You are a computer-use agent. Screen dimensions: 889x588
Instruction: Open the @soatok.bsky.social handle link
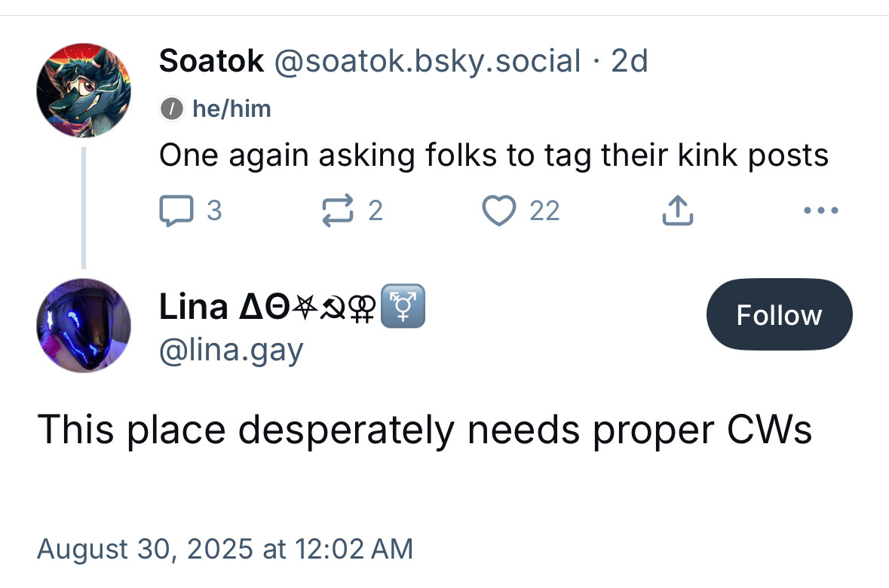427,61
